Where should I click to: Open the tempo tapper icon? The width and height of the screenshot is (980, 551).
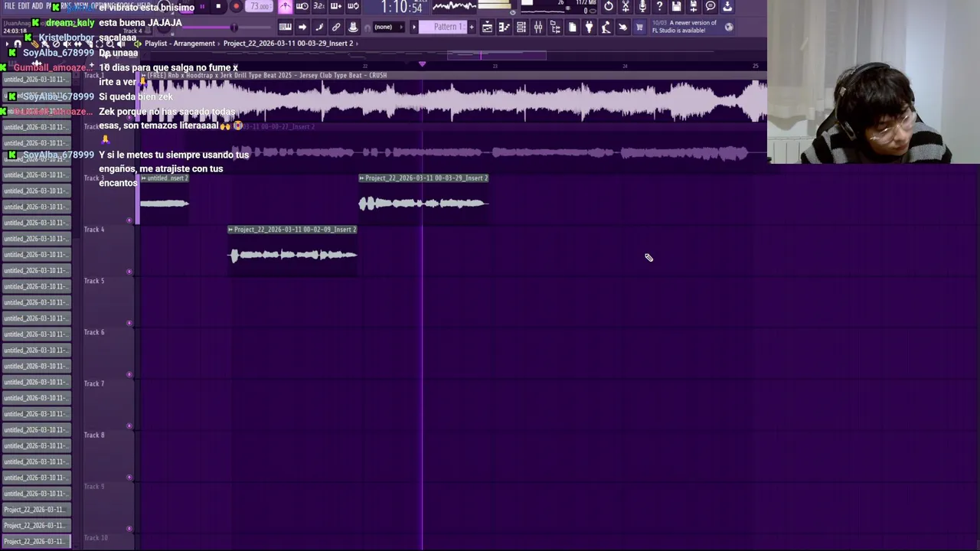coord(606,28)
